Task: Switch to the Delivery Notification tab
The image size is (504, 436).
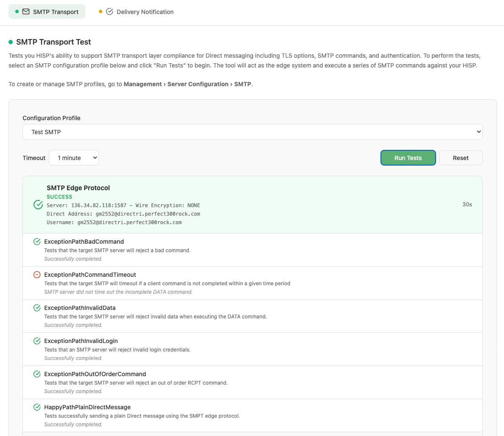Action: pos(136,11)
